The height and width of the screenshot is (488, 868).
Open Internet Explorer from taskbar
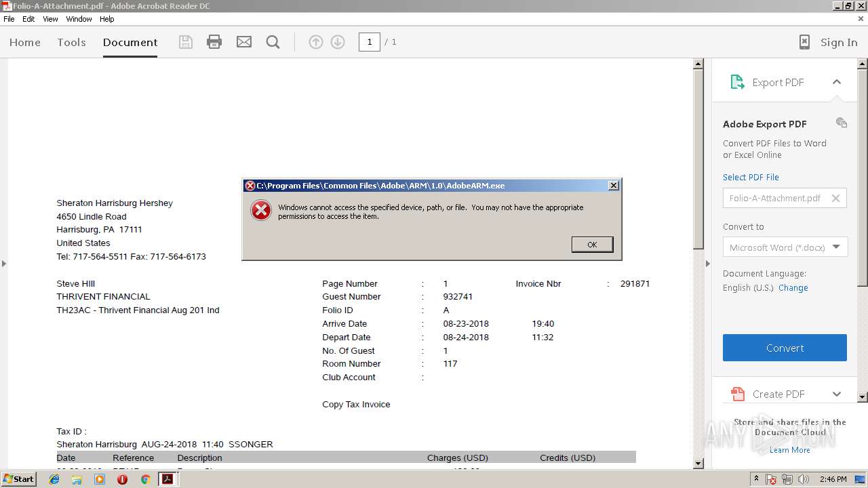[54, 479]
